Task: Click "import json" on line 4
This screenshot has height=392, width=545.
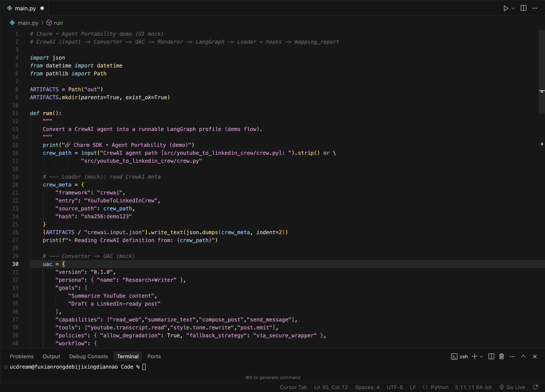Action: tap(47, 58)
